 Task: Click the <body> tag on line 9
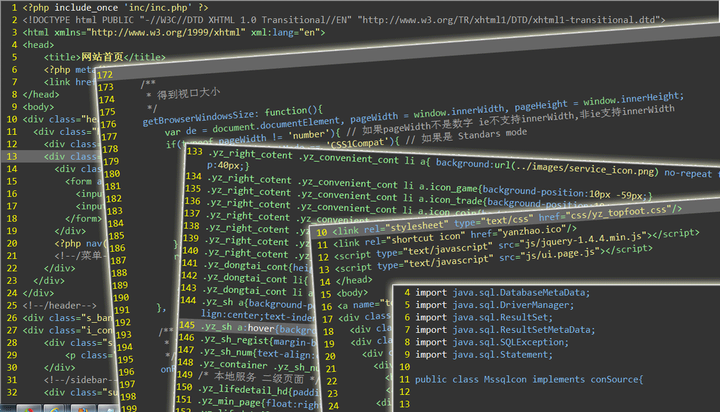pyautogui.click(x=39, y=107)
